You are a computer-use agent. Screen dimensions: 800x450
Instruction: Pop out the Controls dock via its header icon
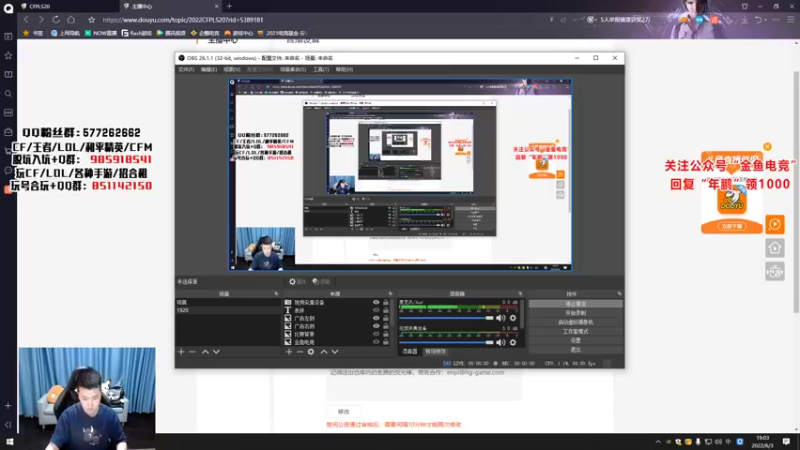(619, 294)
